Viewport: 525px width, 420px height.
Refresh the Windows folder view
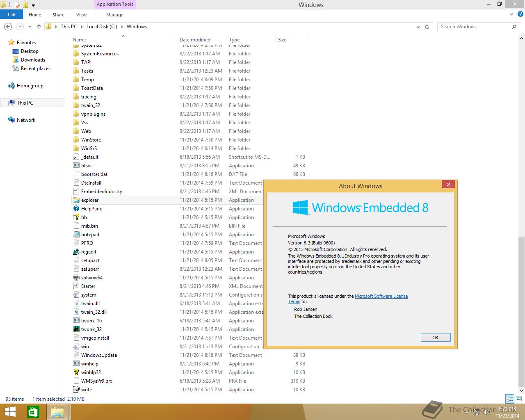(x=427, y=27)
